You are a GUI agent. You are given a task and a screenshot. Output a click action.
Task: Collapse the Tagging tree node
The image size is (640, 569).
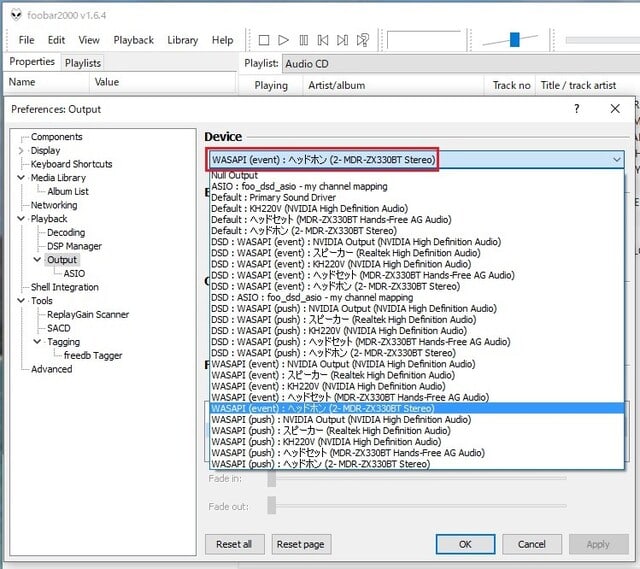37,341
